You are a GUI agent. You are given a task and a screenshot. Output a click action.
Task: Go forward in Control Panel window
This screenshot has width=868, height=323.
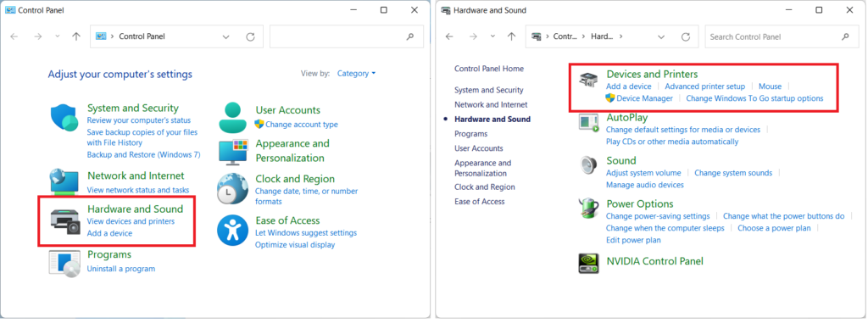coord(37,36)
